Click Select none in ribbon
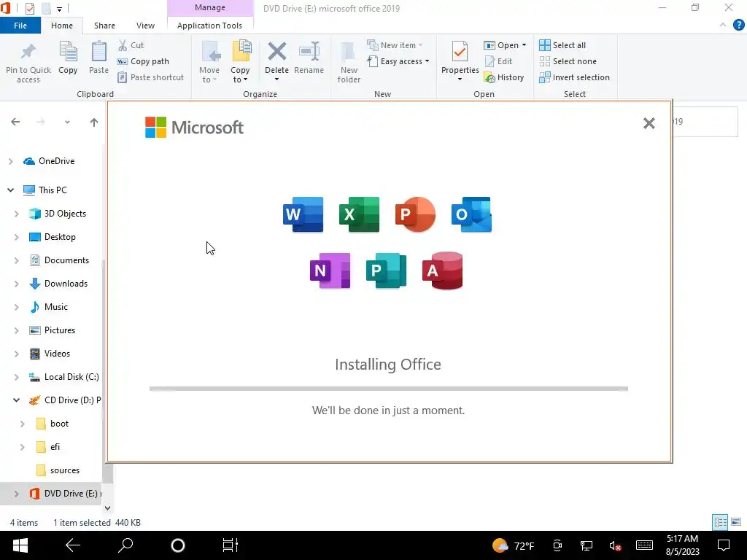This screenshot has height=560, width=747. pyautogui.click(x=568, y=61)
